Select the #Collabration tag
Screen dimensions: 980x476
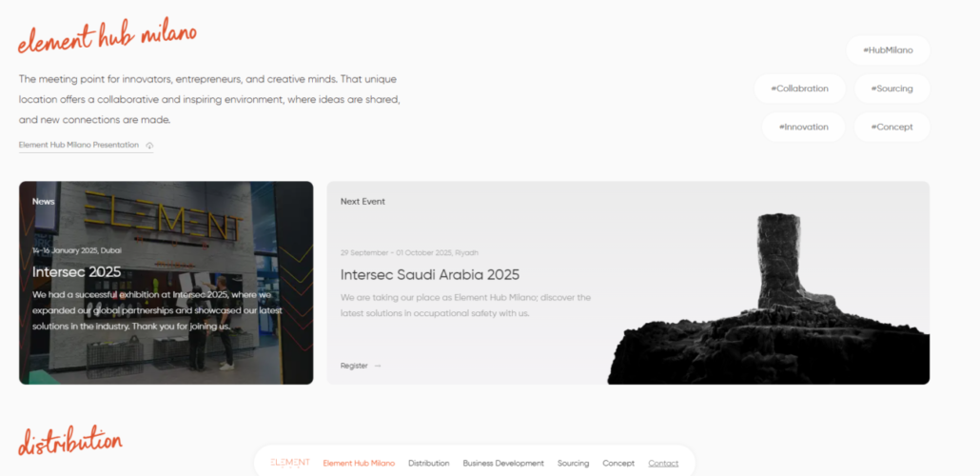point(799,89)
